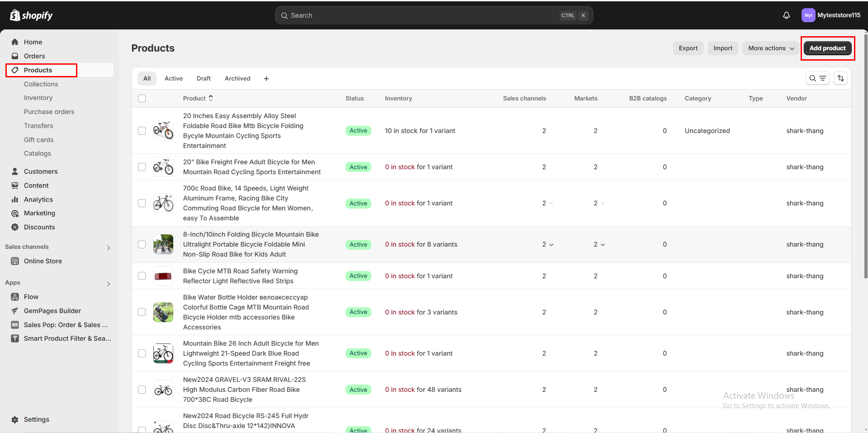Click the Shopify logo
This screenshot has height=433, width=868.
(31, 15)
